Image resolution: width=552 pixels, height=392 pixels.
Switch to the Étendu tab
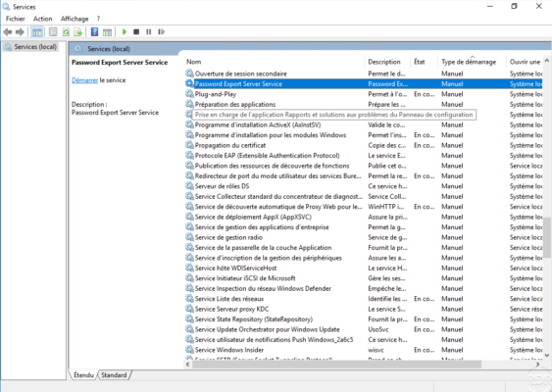tap(83, 375)
